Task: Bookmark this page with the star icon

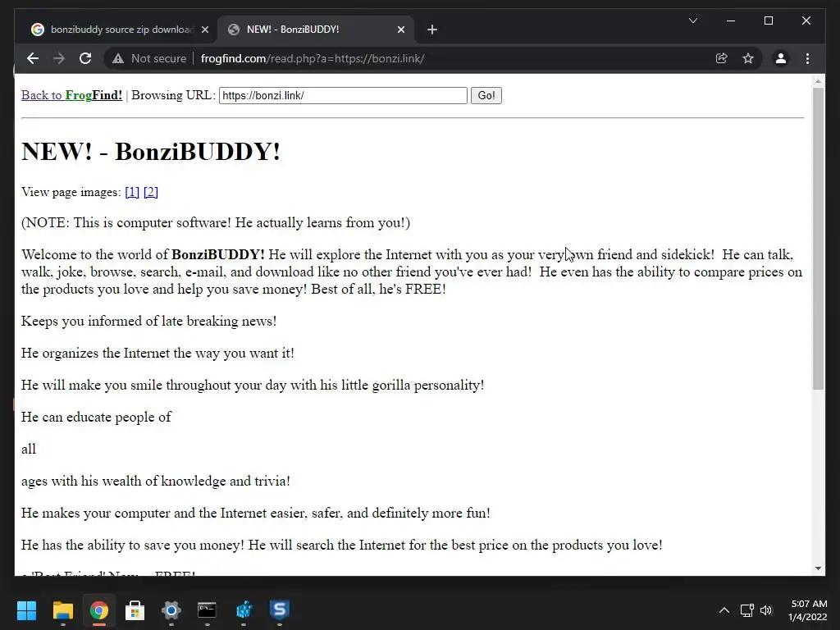Action: 748,58
